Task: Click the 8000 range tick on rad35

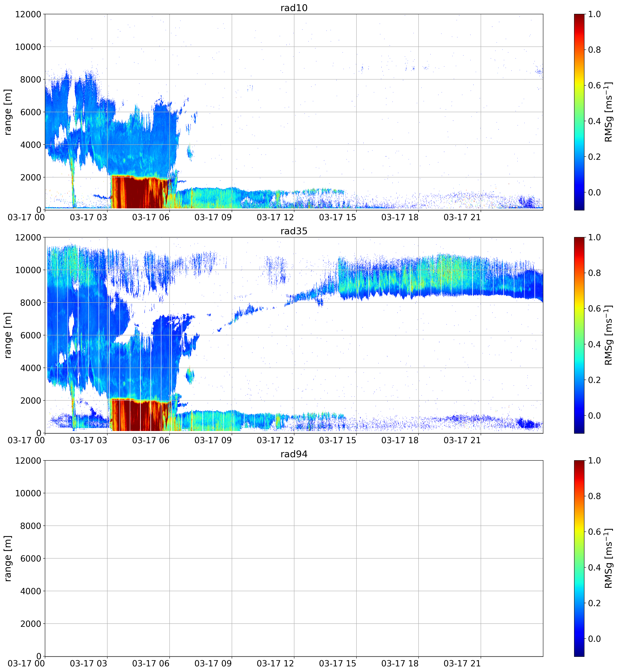Action: point(31,303)
